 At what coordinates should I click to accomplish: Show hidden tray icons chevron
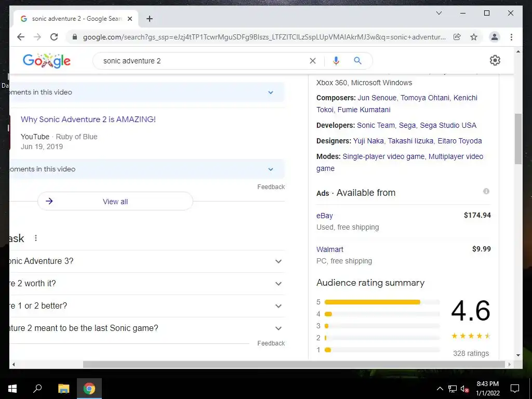point(440,389)
